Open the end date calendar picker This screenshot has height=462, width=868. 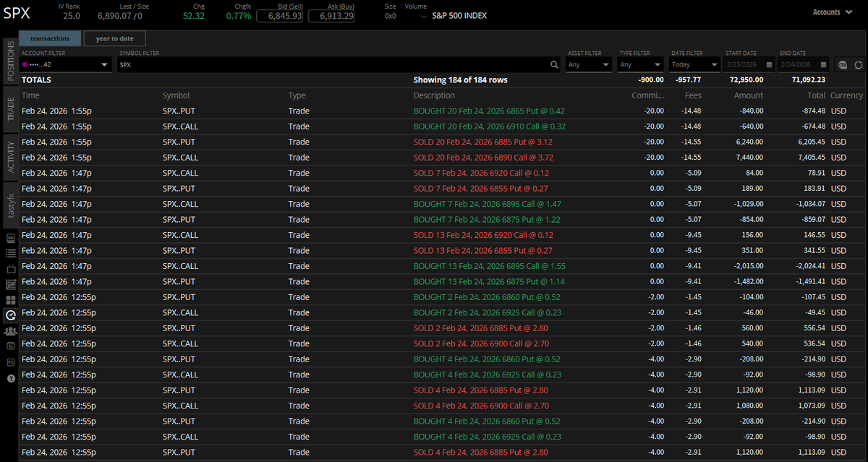coord(823,64)
